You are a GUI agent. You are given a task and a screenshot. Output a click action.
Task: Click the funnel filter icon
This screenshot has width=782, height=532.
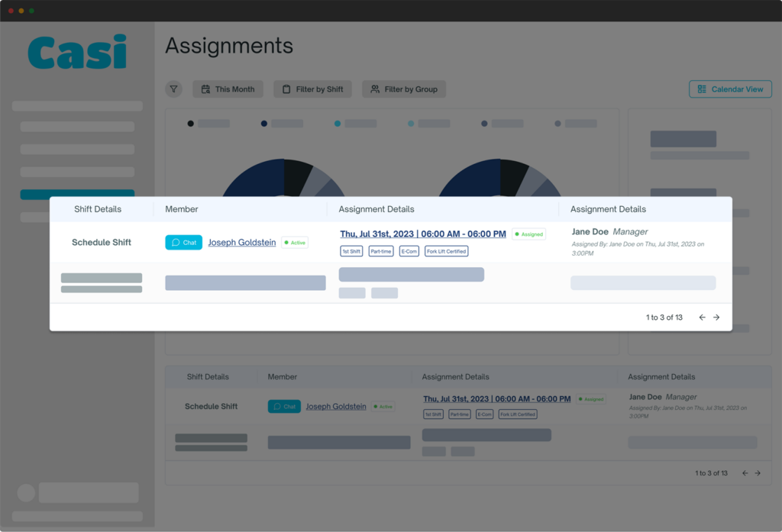point(173,89)
